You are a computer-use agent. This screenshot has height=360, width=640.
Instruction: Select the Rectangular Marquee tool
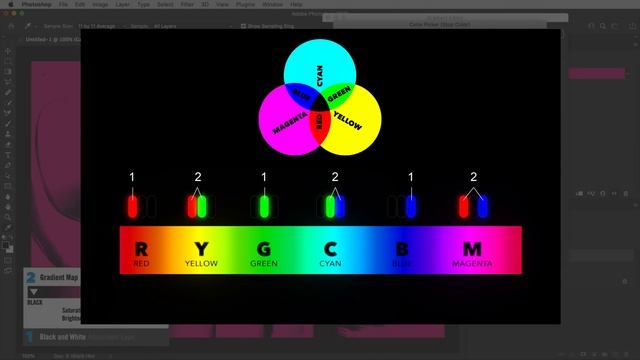tap(8, 61)
